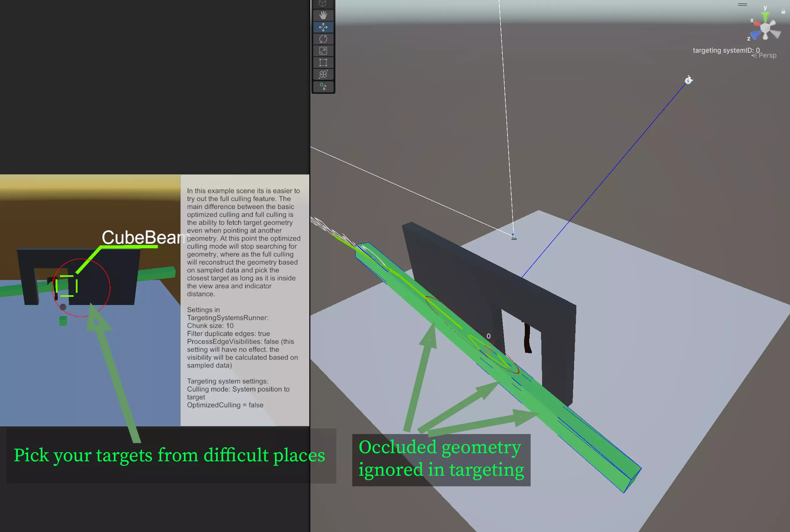Viewport: 790px width, 532px height.
Task: Click the gizmo overlay drag handle
Action: [742, 5]
